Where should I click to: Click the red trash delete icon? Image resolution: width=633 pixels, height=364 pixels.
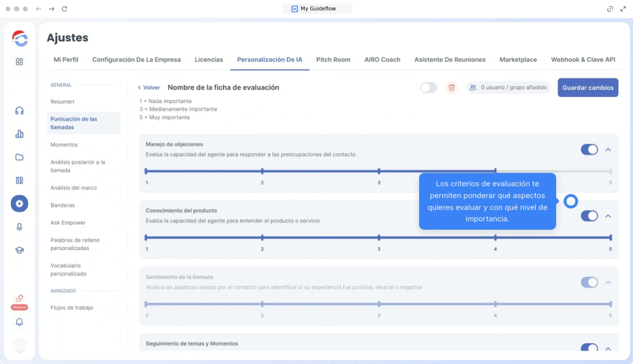pos(451,88)
